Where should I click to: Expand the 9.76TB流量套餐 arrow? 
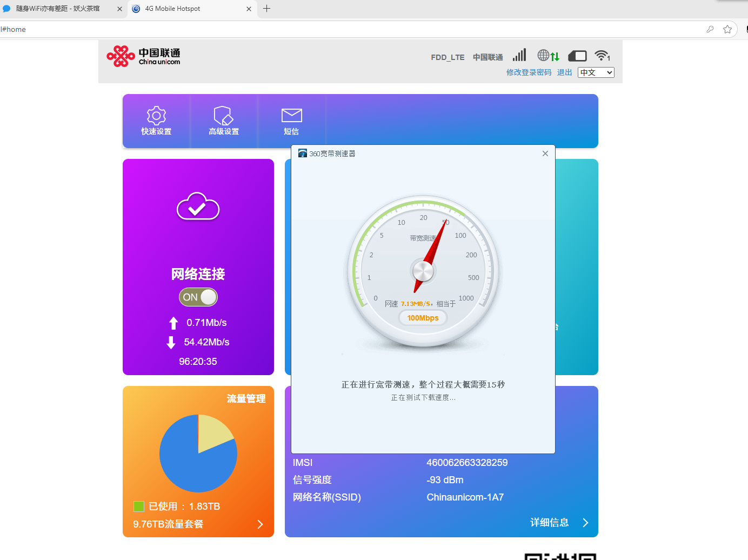tap(260, 524)
